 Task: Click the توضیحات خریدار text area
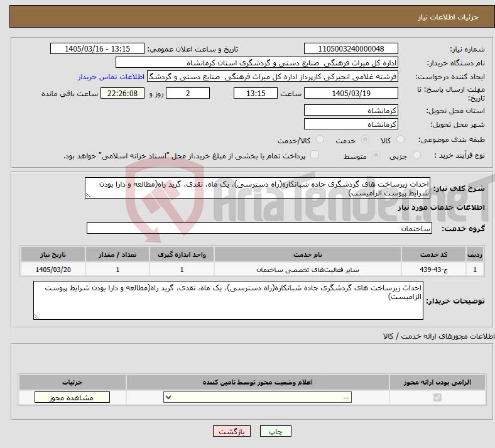[x=228, y=300]
